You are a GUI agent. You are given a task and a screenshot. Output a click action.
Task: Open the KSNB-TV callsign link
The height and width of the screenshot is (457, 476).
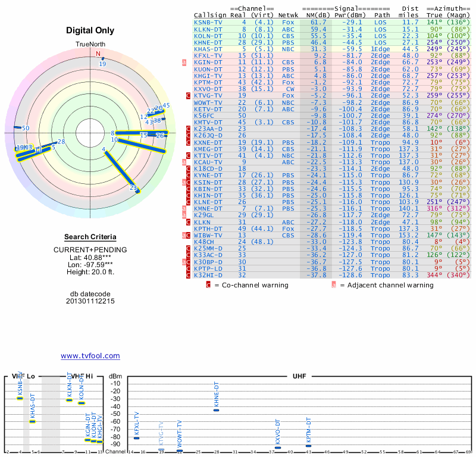(208, 22)
